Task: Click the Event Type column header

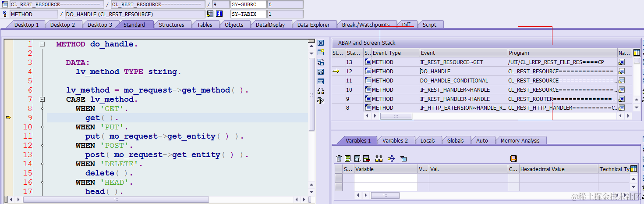Action: [x=396, y=53]
